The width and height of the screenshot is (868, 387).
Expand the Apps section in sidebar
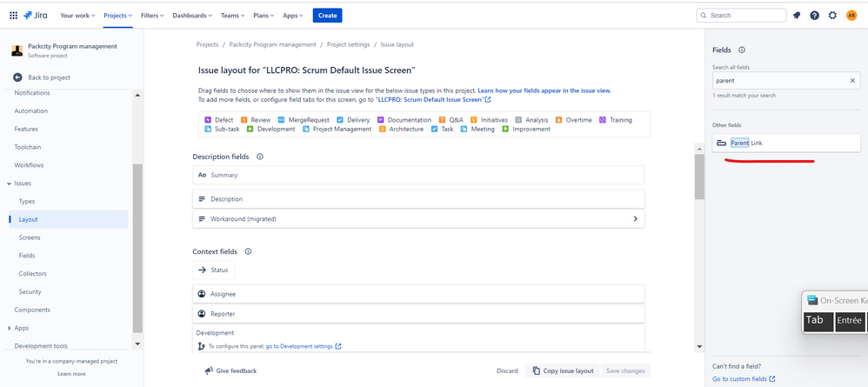[9, 329]
